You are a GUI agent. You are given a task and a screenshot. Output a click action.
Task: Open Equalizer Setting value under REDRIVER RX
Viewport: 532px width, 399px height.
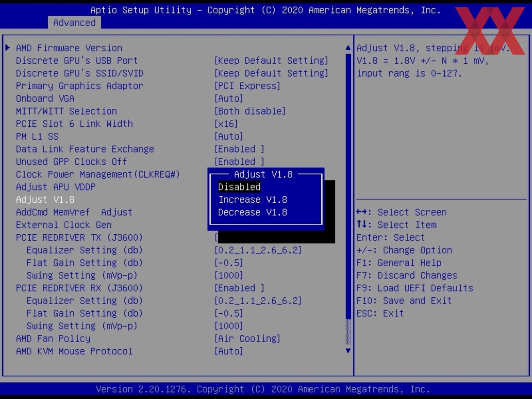pyautogui.click(x=258, y=301)
